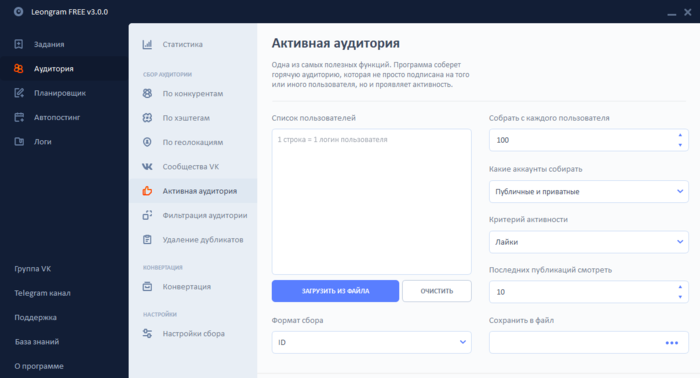Close the Leongram window
Screen dimensions: 700x378
[688, 12]
